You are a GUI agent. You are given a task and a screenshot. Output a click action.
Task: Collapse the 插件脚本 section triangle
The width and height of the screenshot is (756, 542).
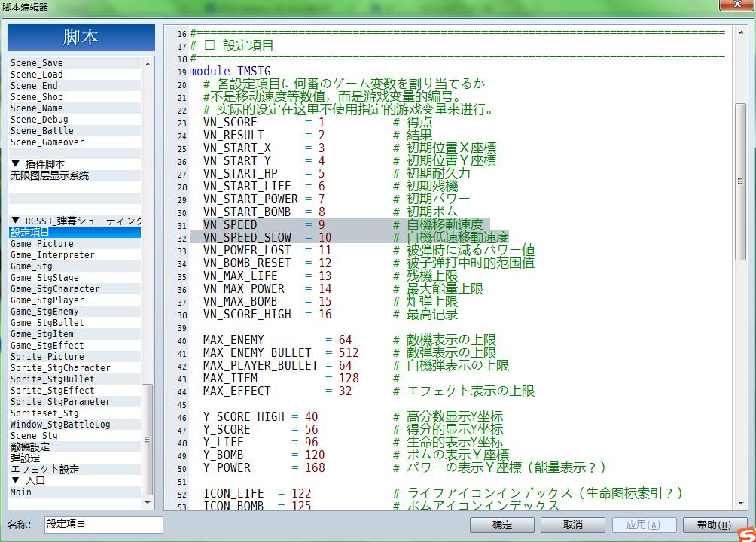15,164
